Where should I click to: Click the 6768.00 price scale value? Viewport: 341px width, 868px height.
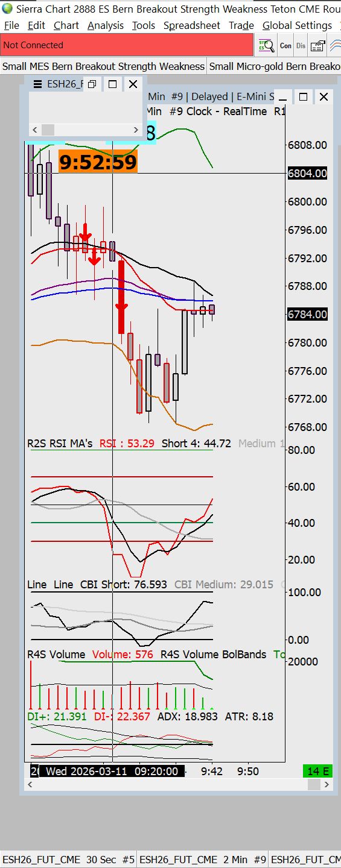click(x=308, y=427)
